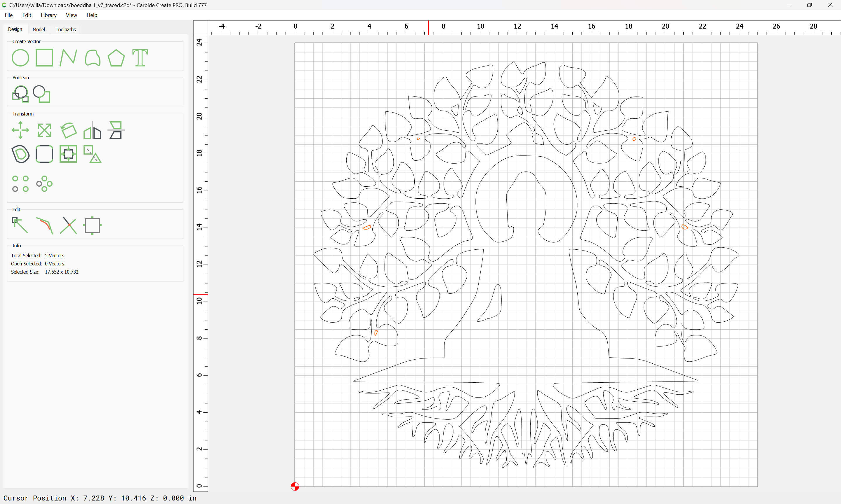This screenshot has height=504, width=841.
Task: Click the Boolean subtract circle-square icon
Action: tap(42, 94)
